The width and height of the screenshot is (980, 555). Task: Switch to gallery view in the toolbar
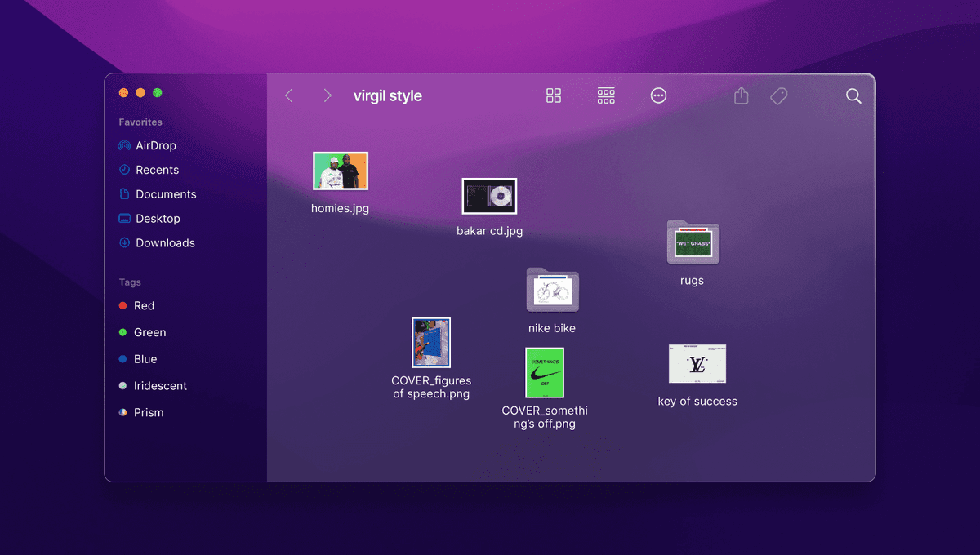pyautogui.click(x=606, y=95)
